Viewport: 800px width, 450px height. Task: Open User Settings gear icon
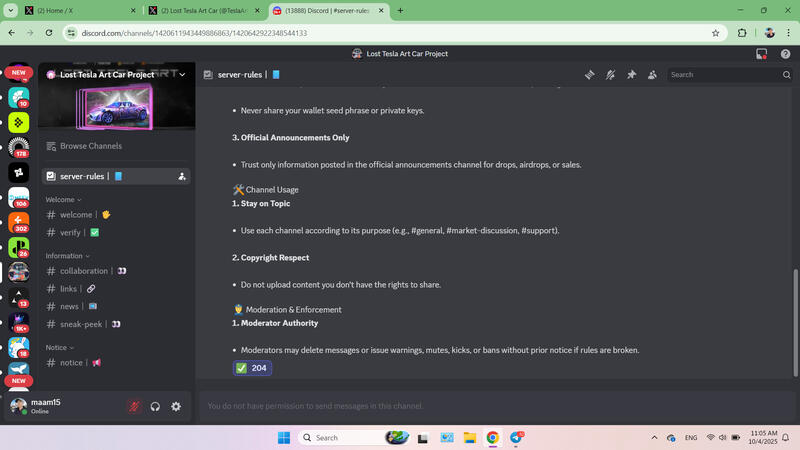[176, 406]
